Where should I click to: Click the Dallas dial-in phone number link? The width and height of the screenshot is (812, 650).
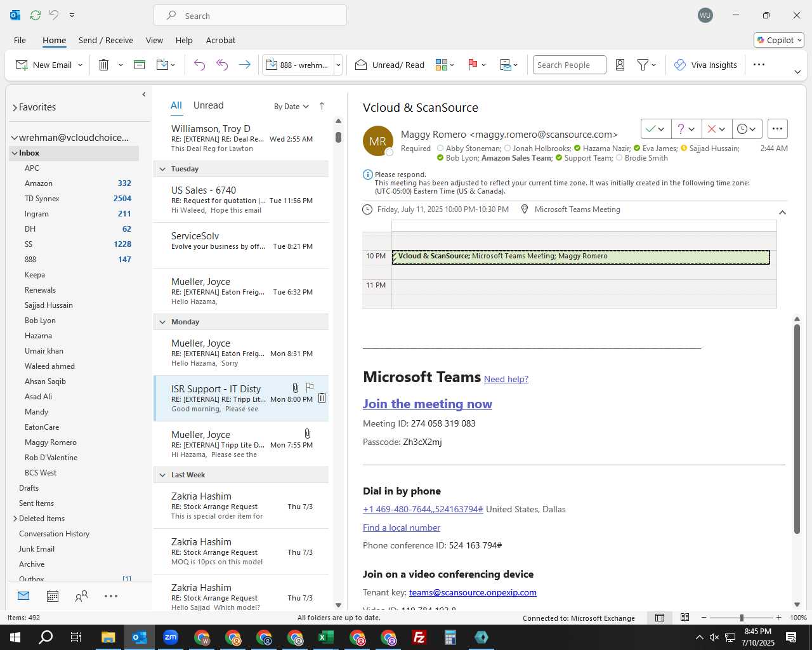pyautogui.click(x=423, y=509)
